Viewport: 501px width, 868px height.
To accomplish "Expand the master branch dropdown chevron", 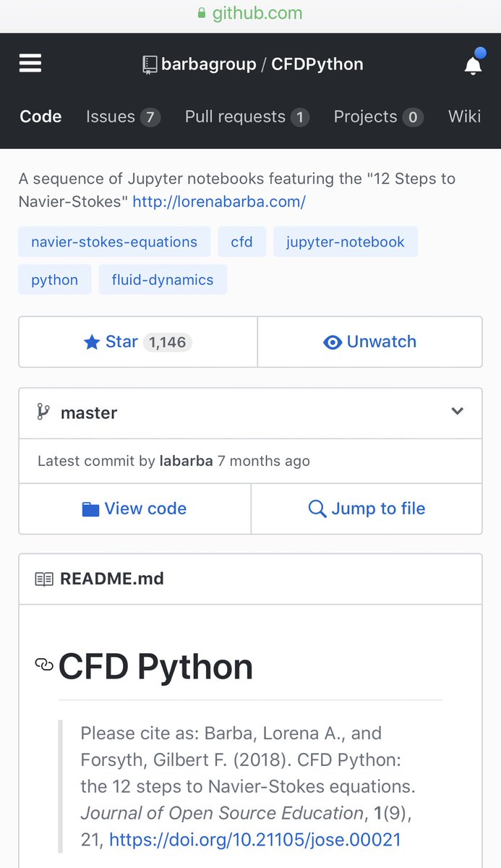I will 457,411.
